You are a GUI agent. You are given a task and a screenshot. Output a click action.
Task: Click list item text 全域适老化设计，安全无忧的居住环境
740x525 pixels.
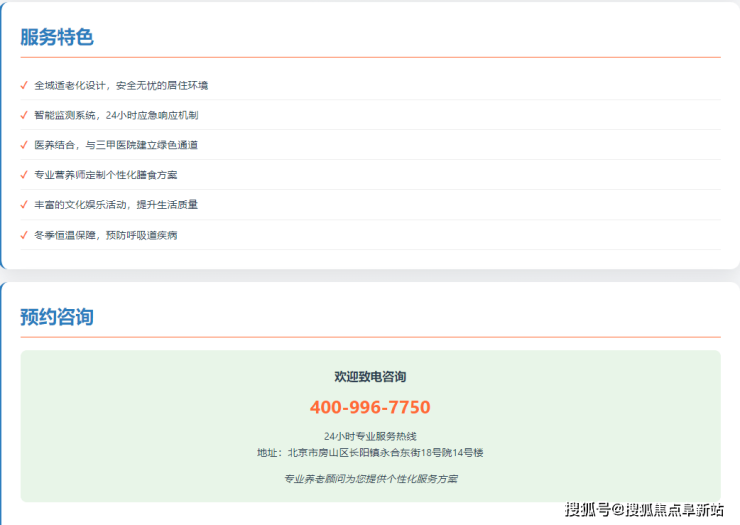[121, 85]
